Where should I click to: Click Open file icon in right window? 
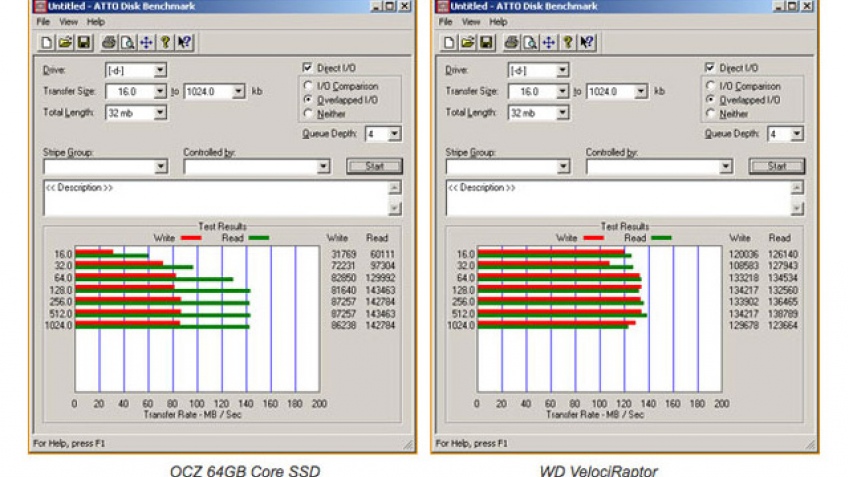[x=467, y=42]
